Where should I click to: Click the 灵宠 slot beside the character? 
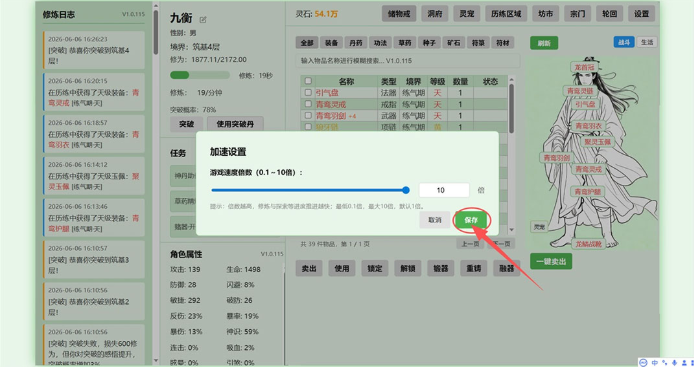coord(539,227)
